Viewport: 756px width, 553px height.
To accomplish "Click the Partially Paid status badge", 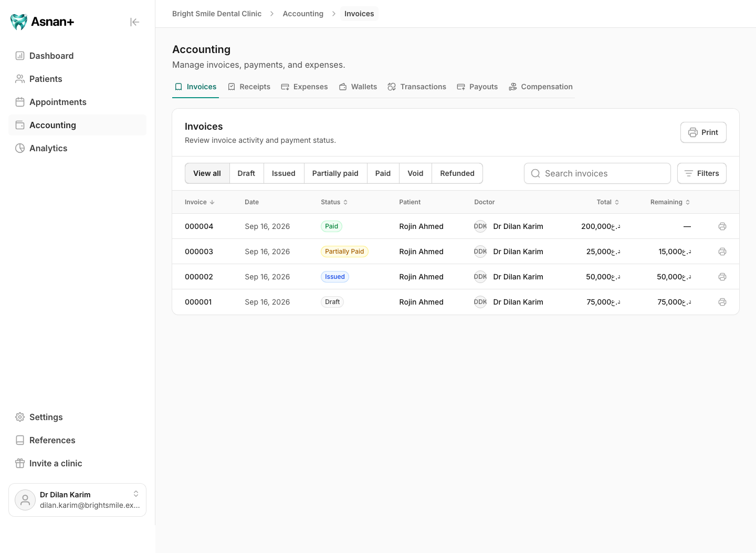I will 344,252.
